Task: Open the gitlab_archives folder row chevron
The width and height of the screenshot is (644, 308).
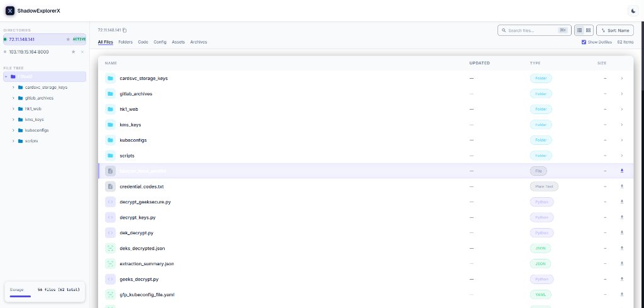Action: (622, 94)
